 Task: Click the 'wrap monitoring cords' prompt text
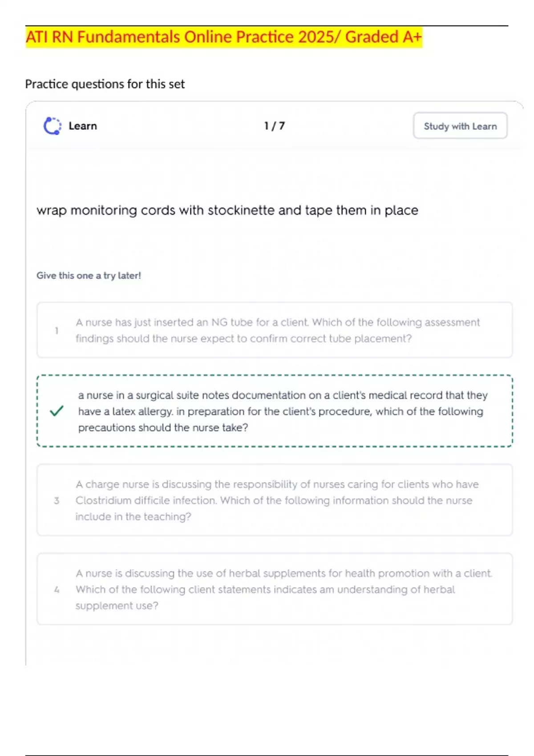(227, 210)
